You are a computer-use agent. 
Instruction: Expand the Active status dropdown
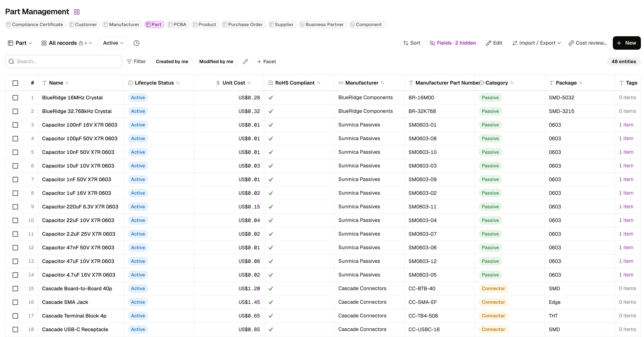[x=113, y=43]
